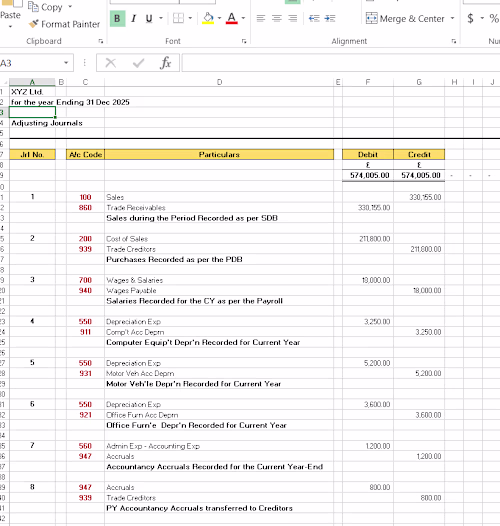This screenshot has height=526, width=500.
Task: Select journal number 5 cell
Action: [x=32, y=363]
